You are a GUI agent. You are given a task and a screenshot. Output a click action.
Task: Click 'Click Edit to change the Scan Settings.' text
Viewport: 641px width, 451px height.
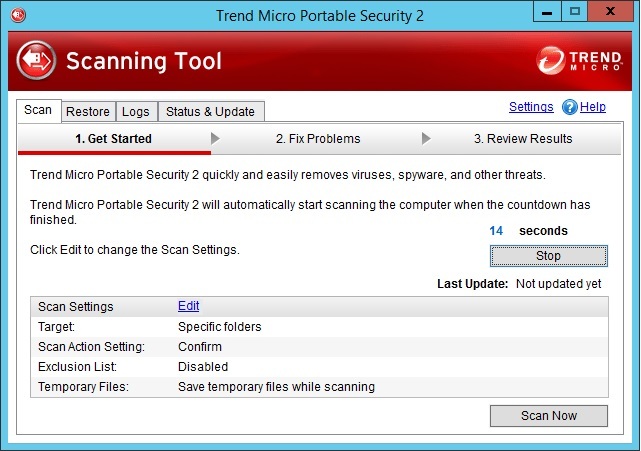click(x=135, y=250)
